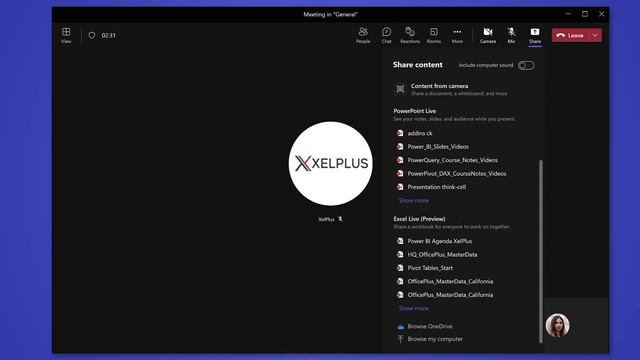The image size is (640, 360).
Task: Click the PowerPoint Live section heading
Action: (x=414, y=111)
